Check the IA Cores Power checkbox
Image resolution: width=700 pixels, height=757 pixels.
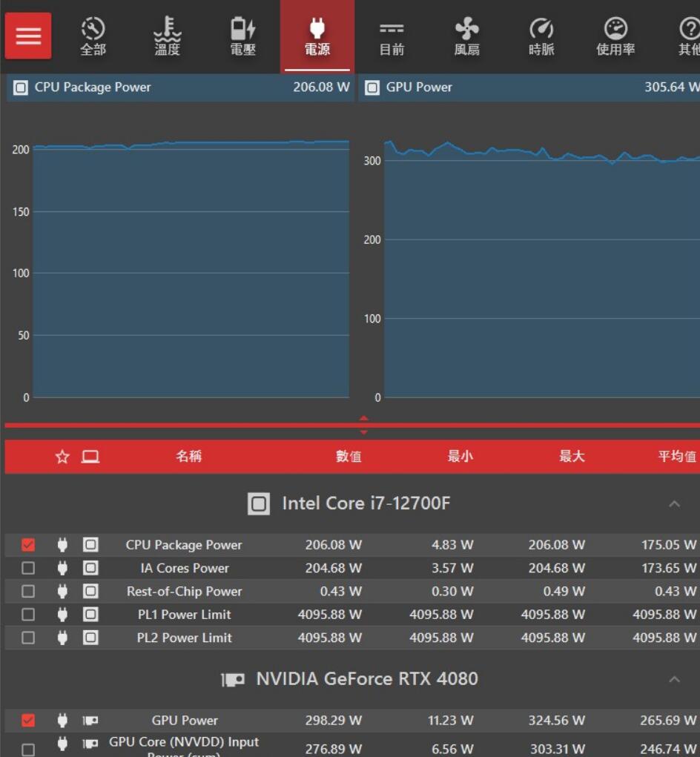point(28,568)
